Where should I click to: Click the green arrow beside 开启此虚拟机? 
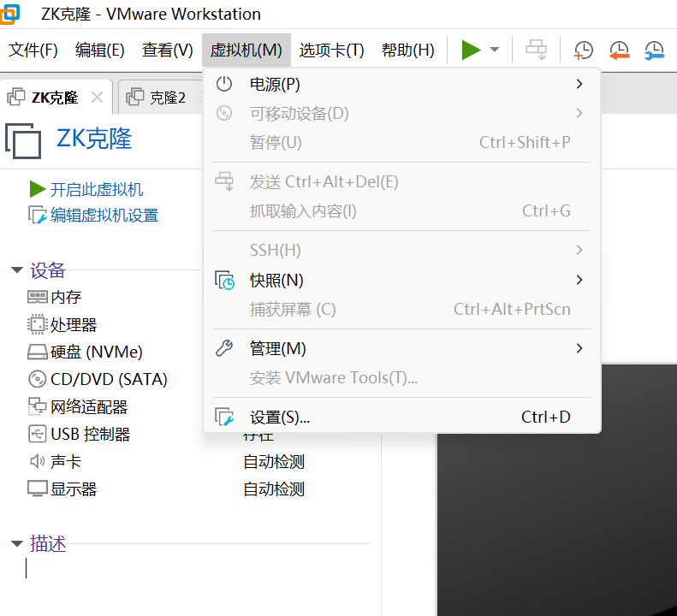tap(38, 188)
